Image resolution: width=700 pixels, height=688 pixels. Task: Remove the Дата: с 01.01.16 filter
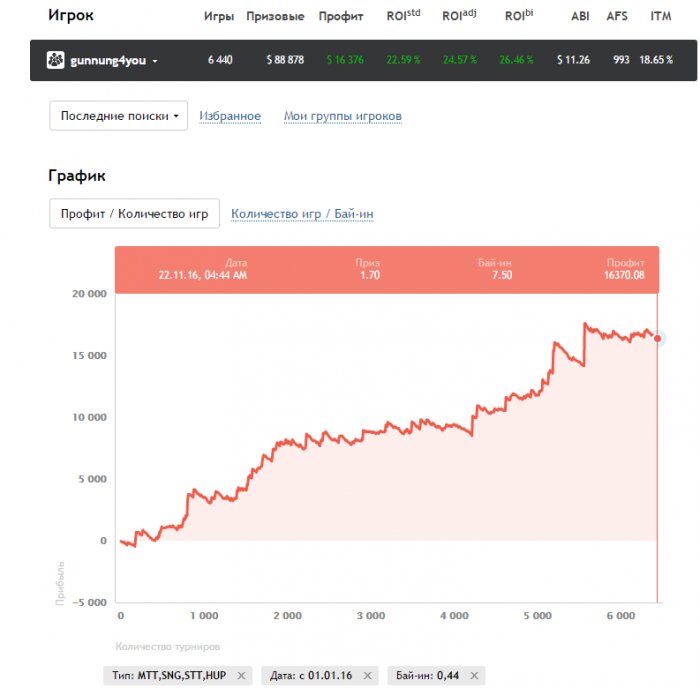(x=370, y=676)
